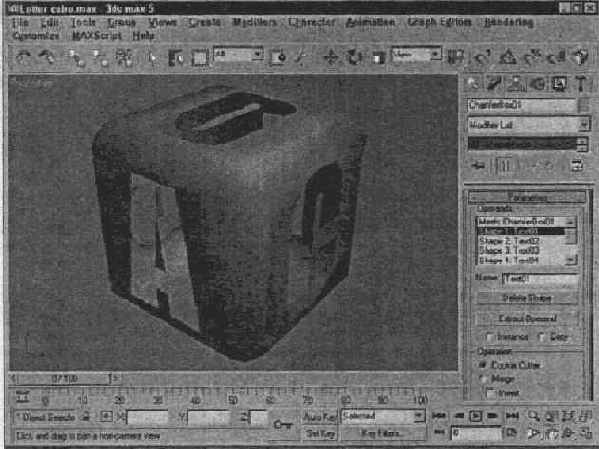Click the time slider frame handle
Image resolution: width=599 pixels, height=449 pixels.
(x=64, y=379)
